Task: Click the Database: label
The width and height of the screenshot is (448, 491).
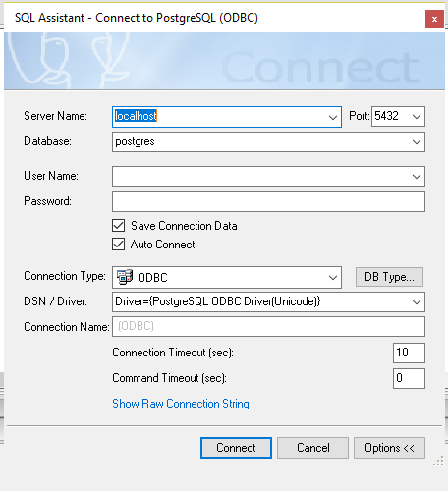Action: 47,141
